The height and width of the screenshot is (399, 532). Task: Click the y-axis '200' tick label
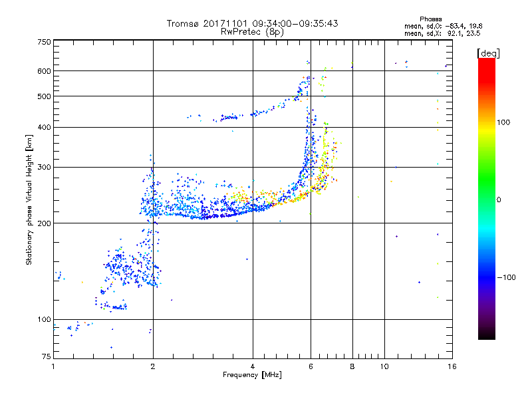pyautogui.click(x=44, y=223)
